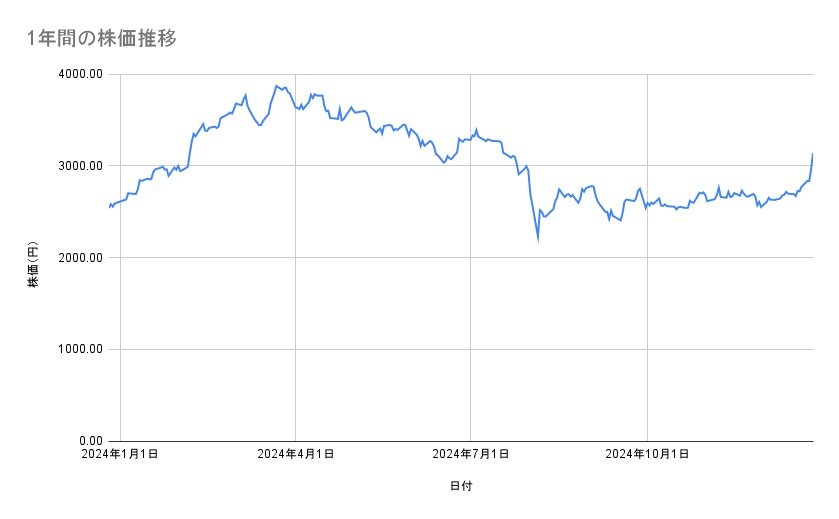Click the lowest dip of the blue line
Screen dimensions: 839x519
pyautogui.click(x=538, y=240)
